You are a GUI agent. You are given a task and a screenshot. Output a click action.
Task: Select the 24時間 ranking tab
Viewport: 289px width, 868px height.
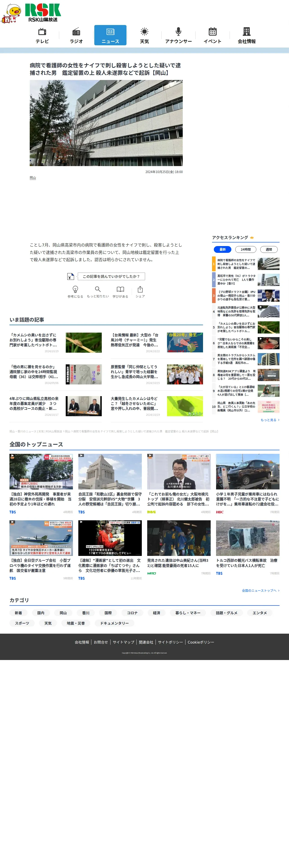coord(246,249)
